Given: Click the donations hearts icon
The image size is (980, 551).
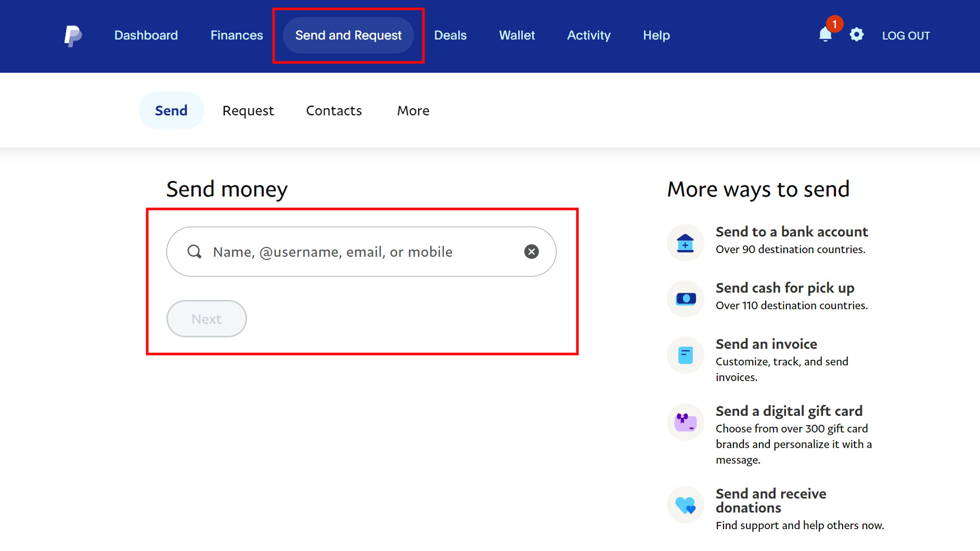Looking at the screenshot, I should [685, 505].
